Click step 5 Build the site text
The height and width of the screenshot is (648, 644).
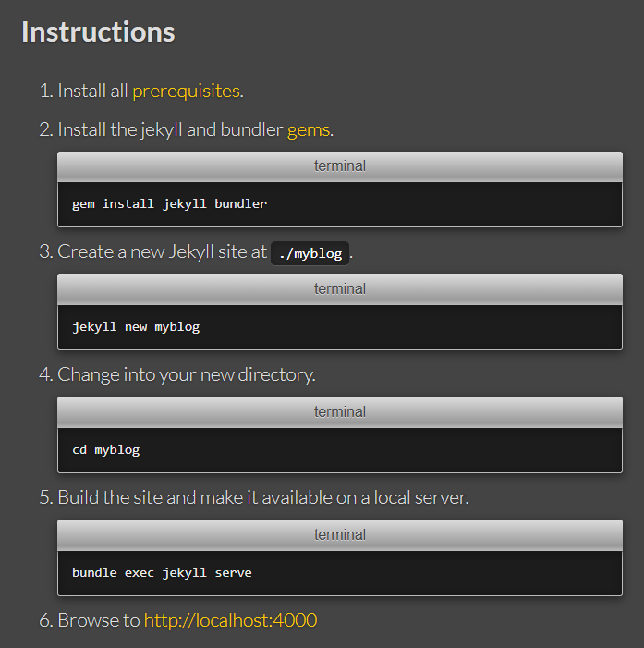click(263, 497)
